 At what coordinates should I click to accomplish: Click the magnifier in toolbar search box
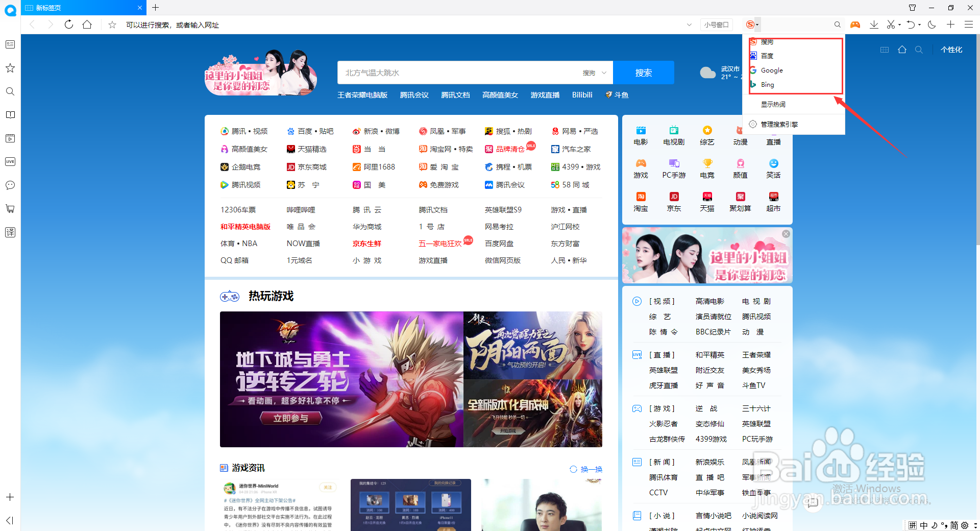click(x=837, y=25)
